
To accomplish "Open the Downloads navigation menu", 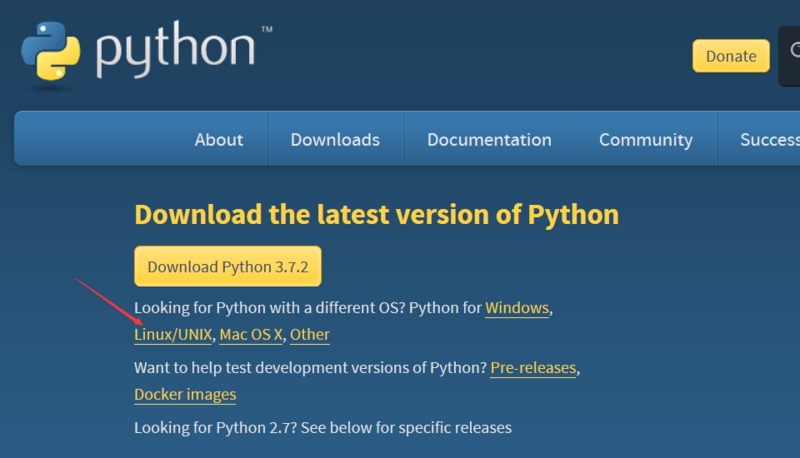I will 335,140.
